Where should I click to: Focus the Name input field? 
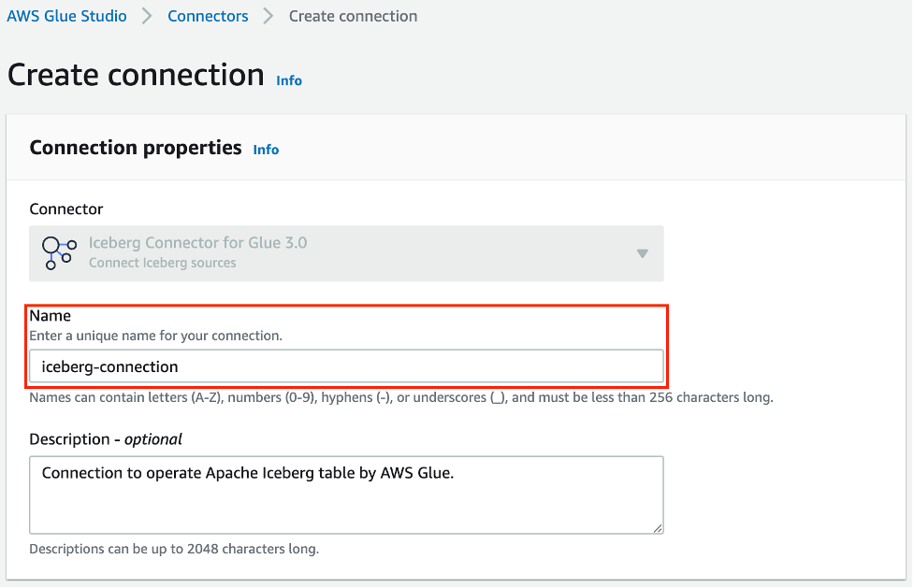(x=346, y=366)
